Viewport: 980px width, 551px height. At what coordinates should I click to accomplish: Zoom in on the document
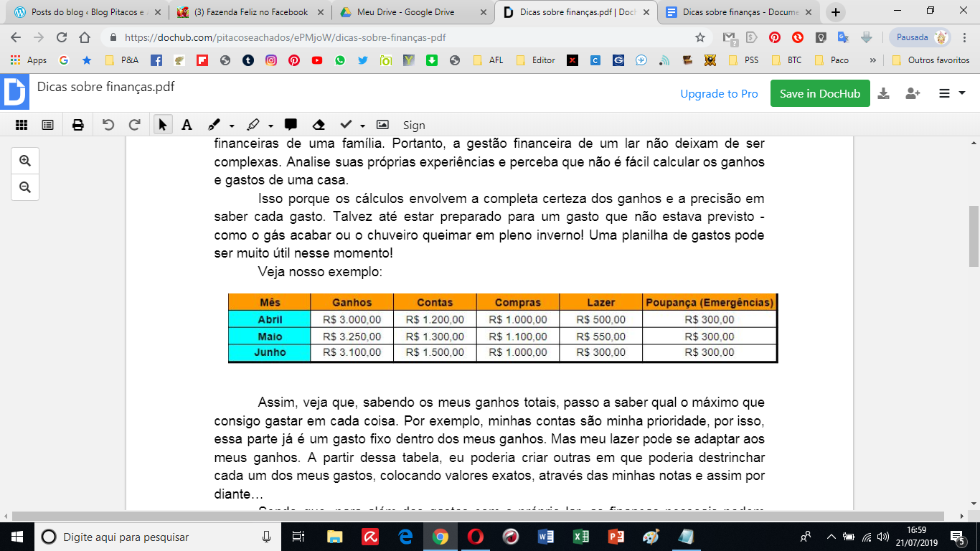(x=25, y=161)
